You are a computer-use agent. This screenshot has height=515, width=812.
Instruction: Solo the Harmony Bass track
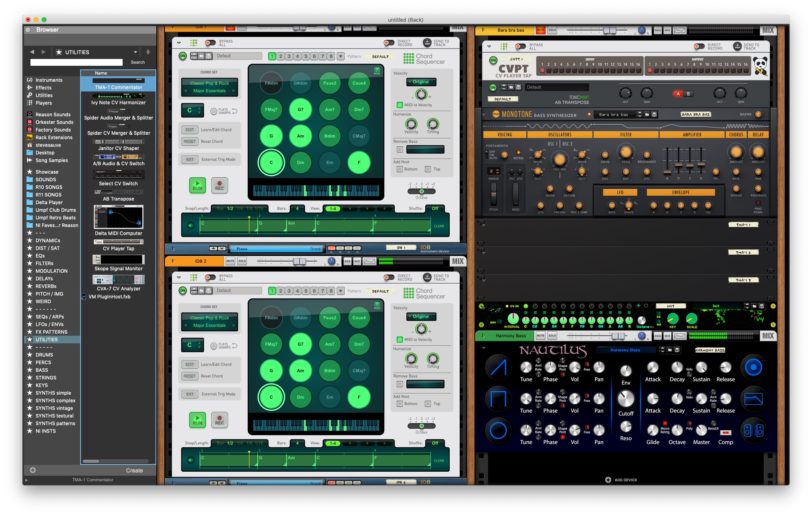point(552,336)
